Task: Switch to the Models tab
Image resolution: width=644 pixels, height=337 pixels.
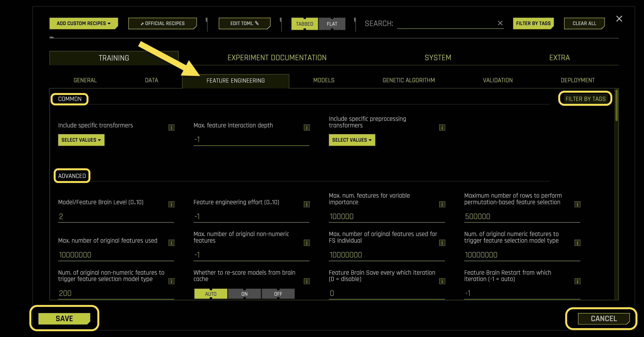Action: [x=324, y=80]
